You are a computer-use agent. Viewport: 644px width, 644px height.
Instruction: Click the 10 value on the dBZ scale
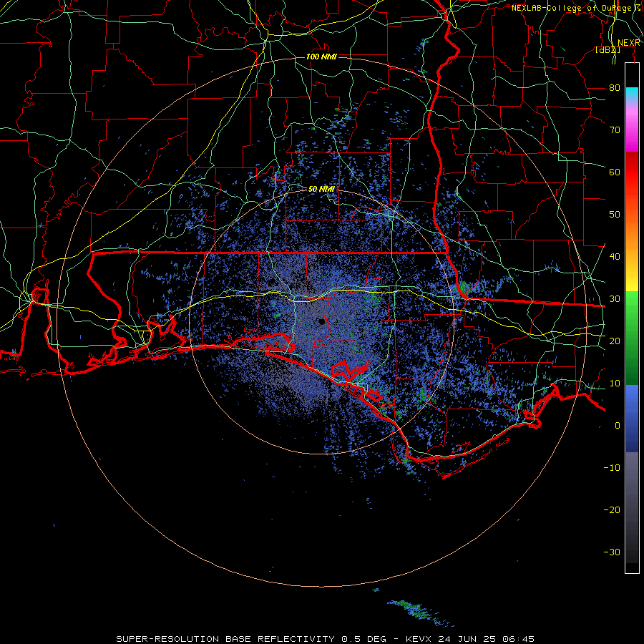pyautogui.click(x=615, y=384)
